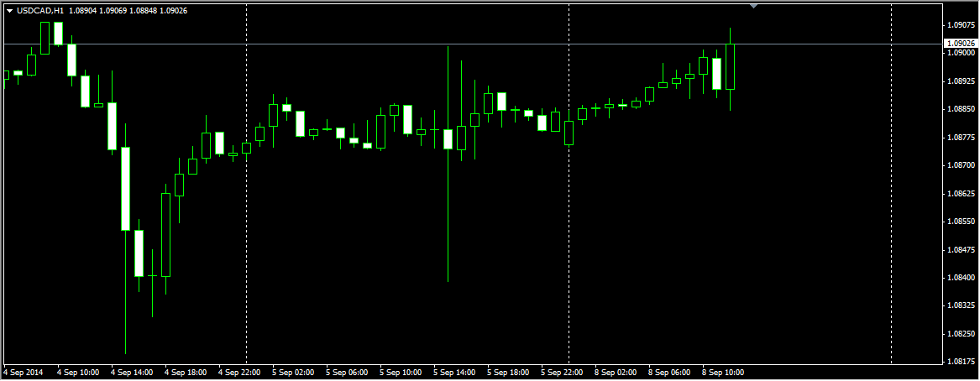Click the close value 1.09026 in chart header
Image resolution: width=980 pixels, height=381 pixels.
(x=173, y=11)
